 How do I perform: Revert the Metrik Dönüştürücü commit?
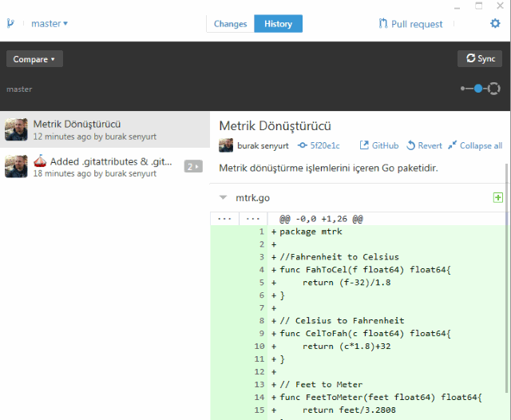[424, 145]
